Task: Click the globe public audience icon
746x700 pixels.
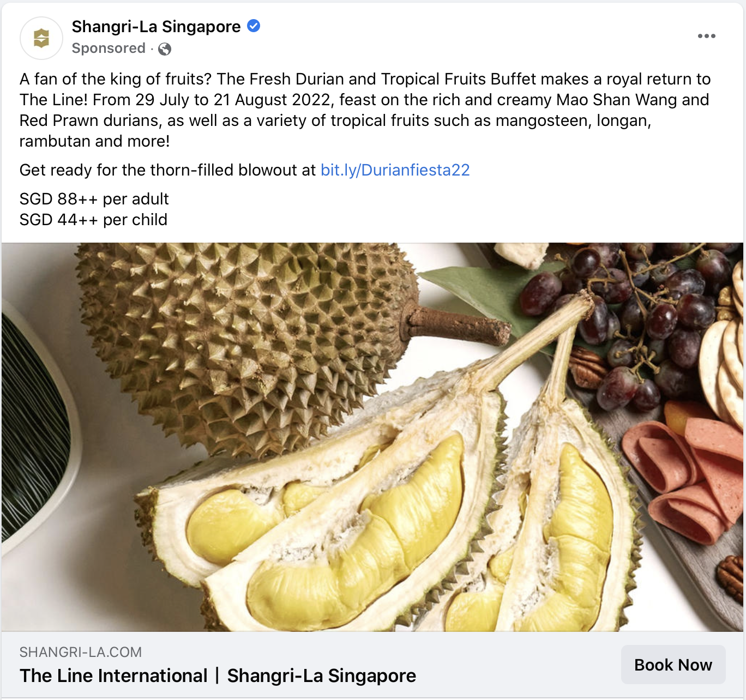Action: pos(164,49)
